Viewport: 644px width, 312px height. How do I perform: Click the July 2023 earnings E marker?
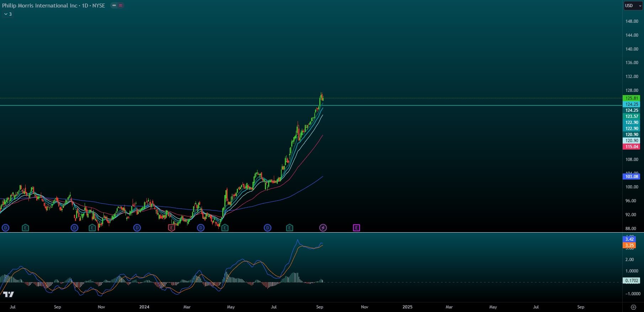pos(25,228)
